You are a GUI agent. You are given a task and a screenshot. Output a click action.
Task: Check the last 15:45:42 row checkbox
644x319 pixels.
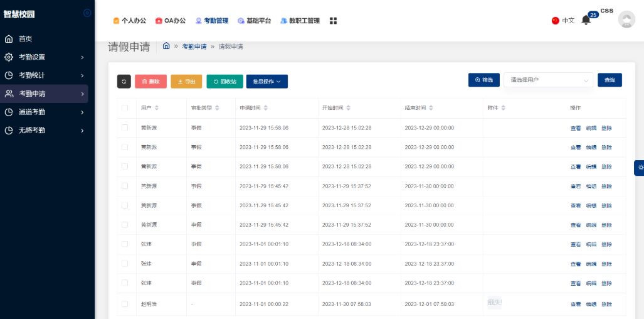coord(125,225)
